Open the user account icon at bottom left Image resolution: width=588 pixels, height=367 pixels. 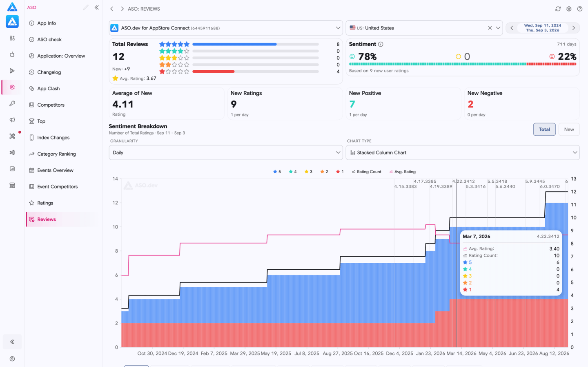12,359
